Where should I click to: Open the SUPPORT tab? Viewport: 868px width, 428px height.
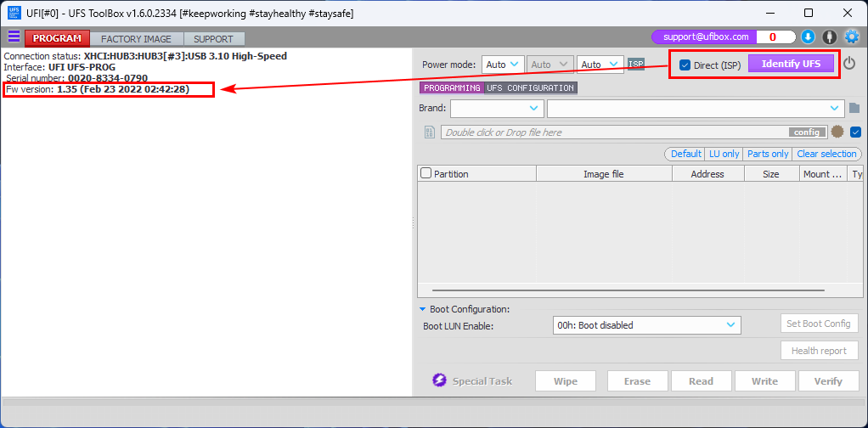pyautogui.click(x=214, y=39)
